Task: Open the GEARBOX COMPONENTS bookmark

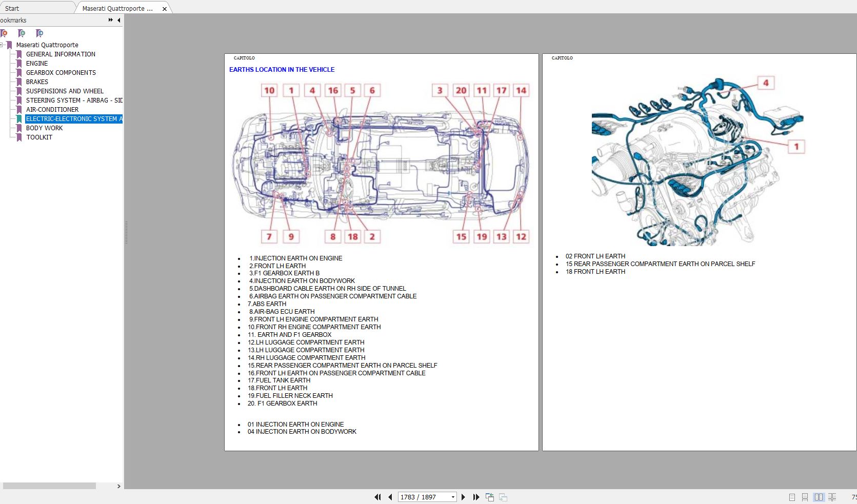Action: [x=61, y=73]
